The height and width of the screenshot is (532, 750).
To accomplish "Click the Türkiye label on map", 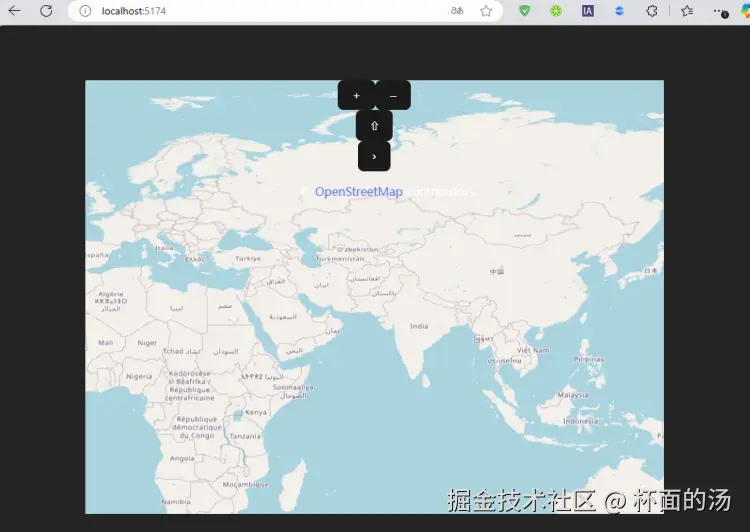I will [x=248, y=258].
